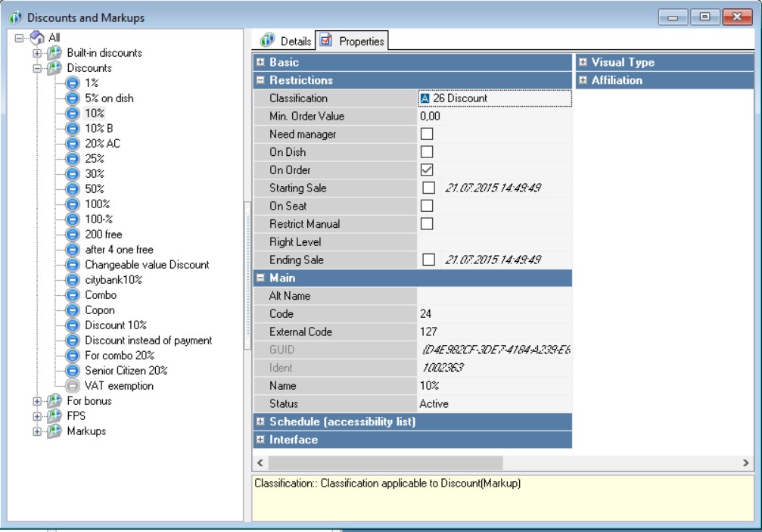The width and height of the screenshot is (762, 532).
Task: Click the Discounts folder icon
Action: (x=54, y=68)
